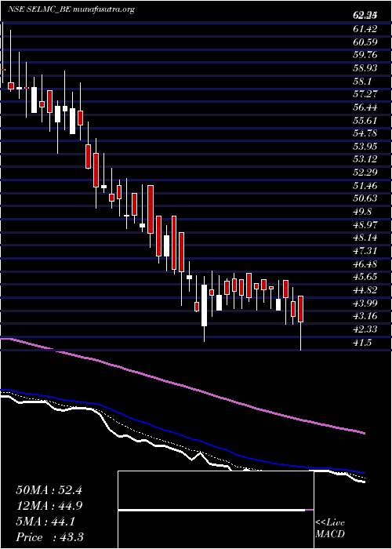The height and width of the screenshot is (549, 392).
Task: Select the 49.8 price axis label
Action: pos(362,213)
